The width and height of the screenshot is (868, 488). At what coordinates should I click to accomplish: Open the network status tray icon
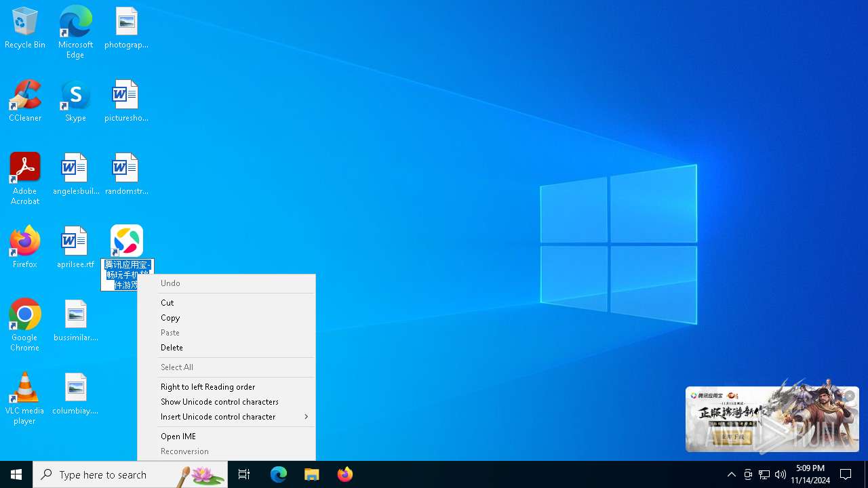764,474
